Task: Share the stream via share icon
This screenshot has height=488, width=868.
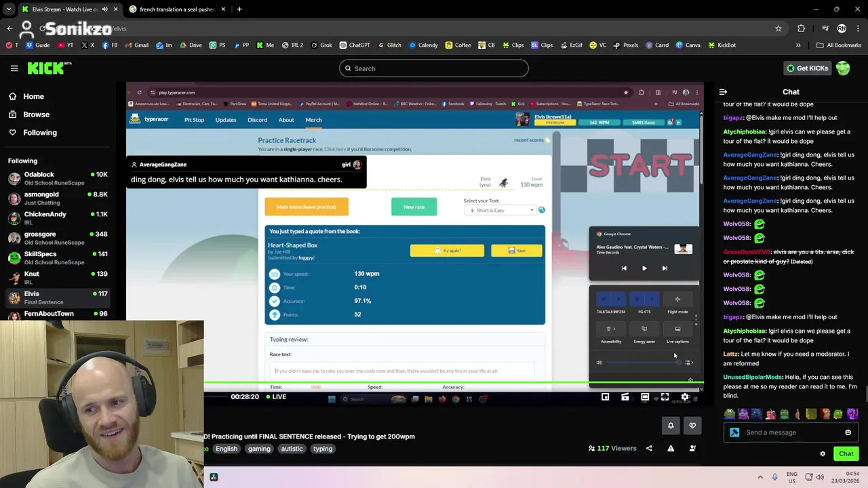Action: click(x=649, y=448)
